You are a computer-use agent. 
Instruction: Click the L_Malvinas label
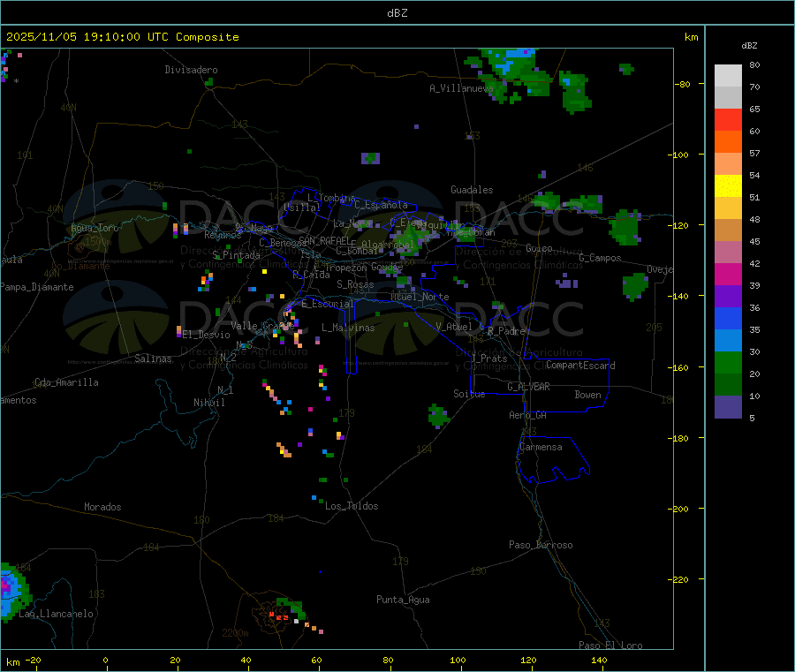[x=348, y=328]
